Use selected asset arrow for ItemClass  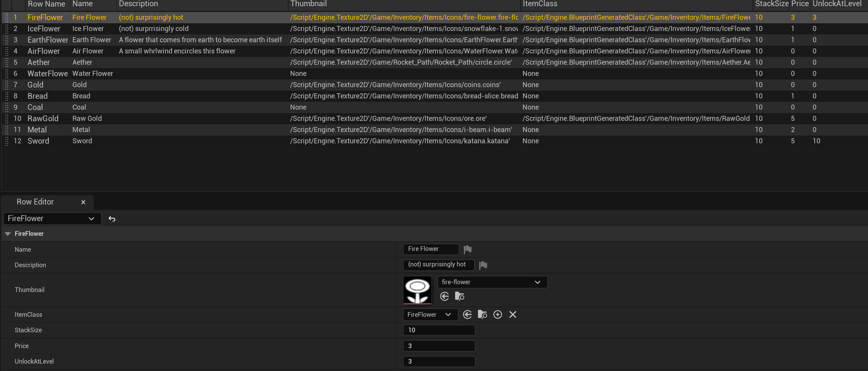467,315
